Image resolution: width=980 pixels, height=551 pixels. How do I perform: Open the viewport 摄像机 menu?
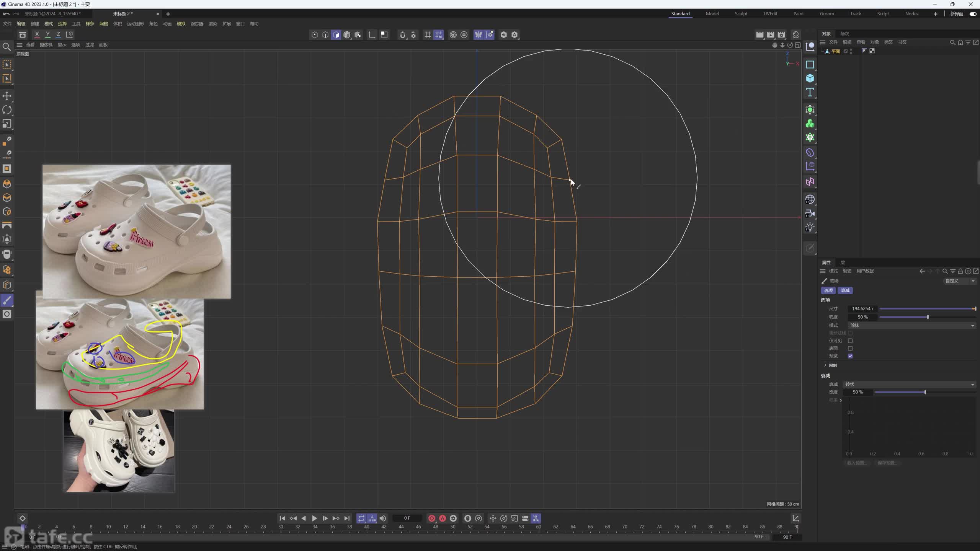pos(46,45)
